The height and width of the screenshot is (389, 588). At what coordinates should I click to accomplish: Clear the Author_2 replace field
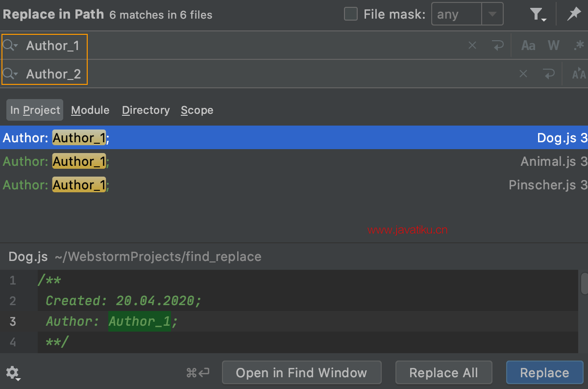click(523, 74)
